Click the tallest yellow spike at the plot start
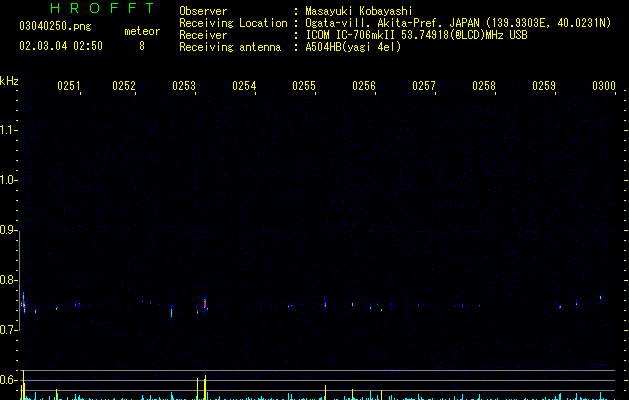This screenshot has height=400, width=629. click(x=24, y=385)
